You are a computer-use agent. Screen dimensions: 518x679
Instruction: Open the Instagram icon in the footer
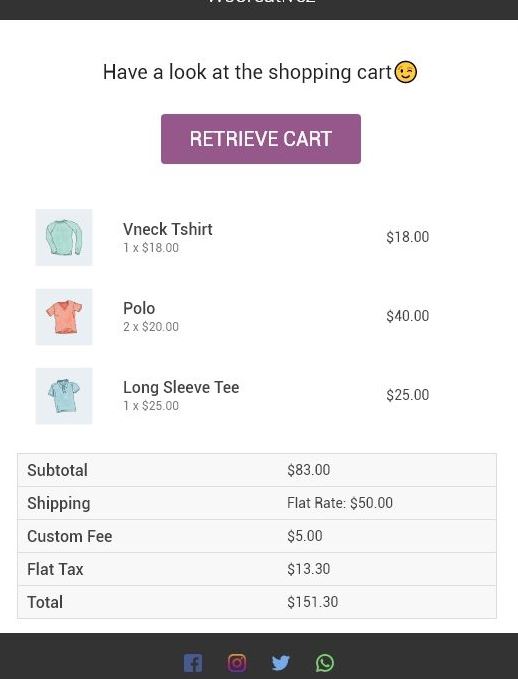237,663
